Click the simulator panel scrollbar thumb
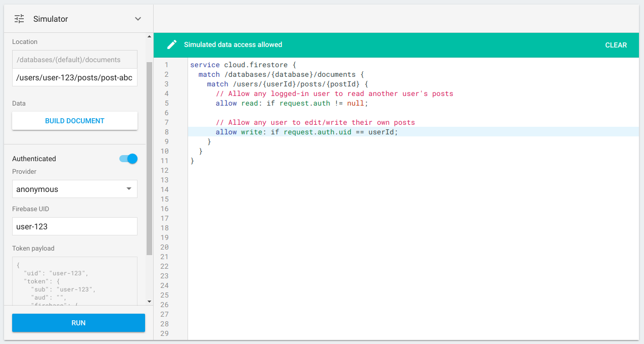644x344 pixels. [x=149, y=158]
